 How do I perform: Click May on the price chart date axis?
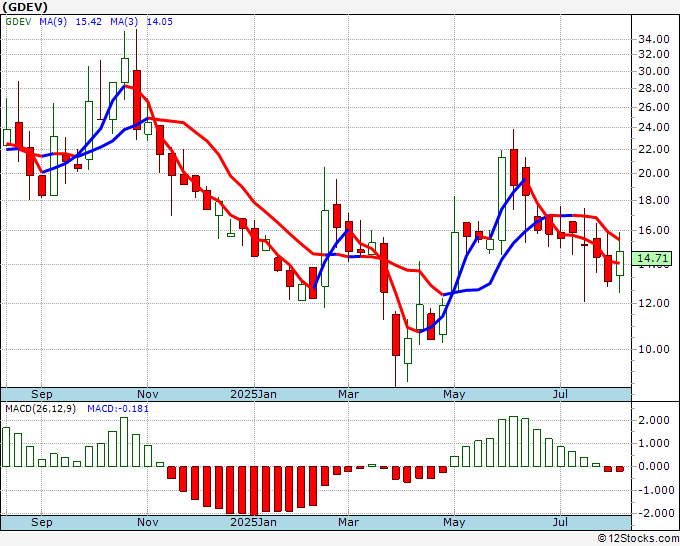[454, 394]
